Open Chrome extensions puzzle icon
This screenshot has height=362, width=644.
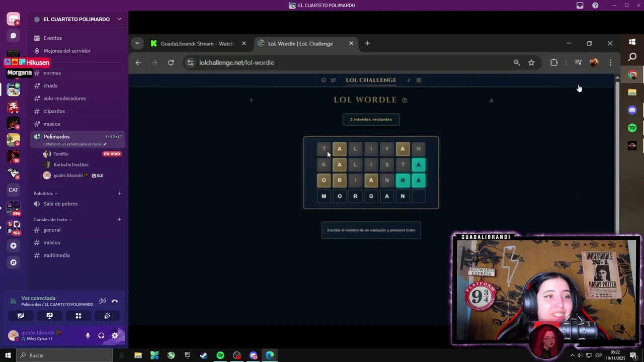point(554,63)
